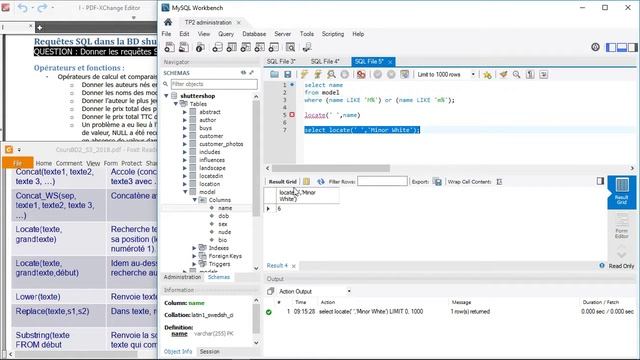
Task: Switch to Administration navigator tab
Action: [x=182, y=277]
